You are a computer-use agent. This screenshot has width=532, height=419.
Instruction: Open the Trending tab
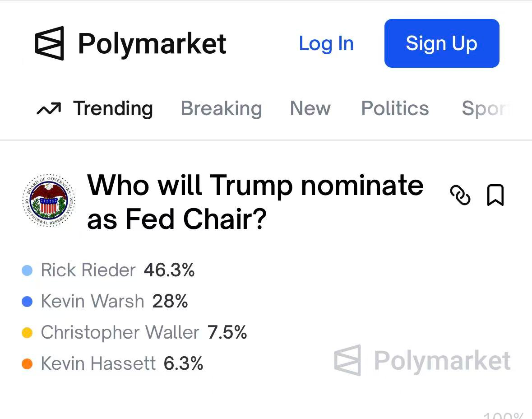[x=113, y=109]
